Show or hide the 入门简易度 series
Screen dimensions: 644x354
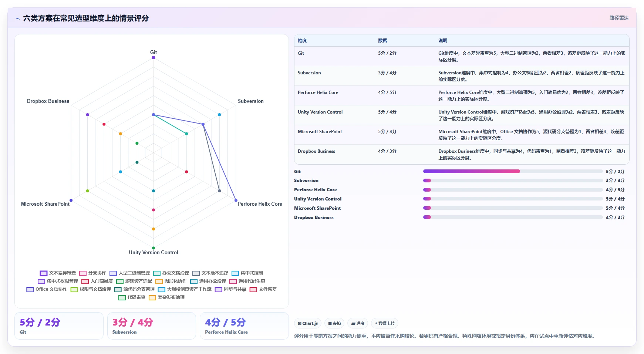97,281
